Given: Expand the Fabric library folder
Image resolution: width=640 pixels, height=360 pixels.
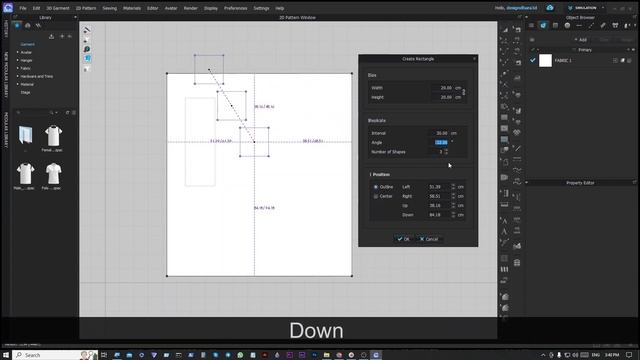Looking at the screenshot, I should pos(18,68).
